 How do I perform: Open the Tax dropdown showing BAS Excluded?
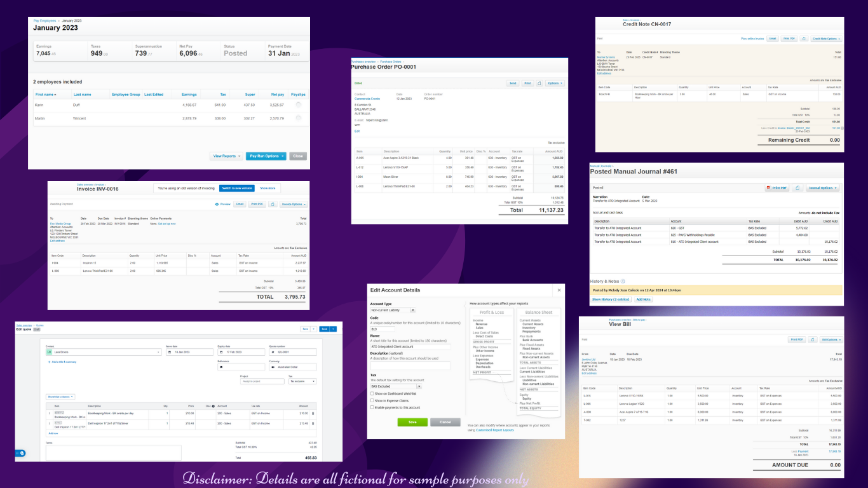click(396, 386)
